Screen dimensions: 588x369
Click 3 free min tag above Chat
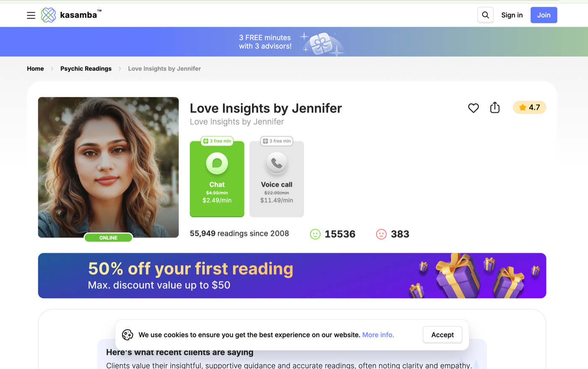pyautogui.click(x=217, y=141)
